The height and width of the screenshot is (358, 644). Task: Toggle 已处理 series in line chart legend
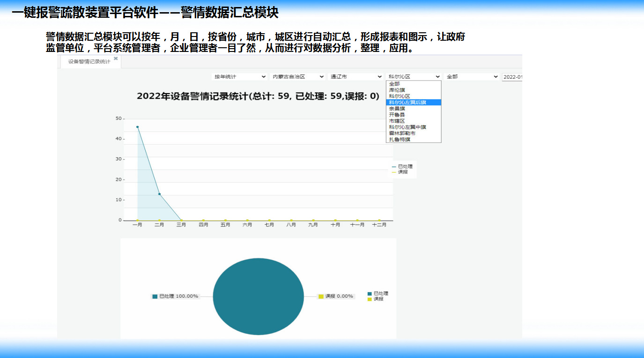tap(402, 167)
